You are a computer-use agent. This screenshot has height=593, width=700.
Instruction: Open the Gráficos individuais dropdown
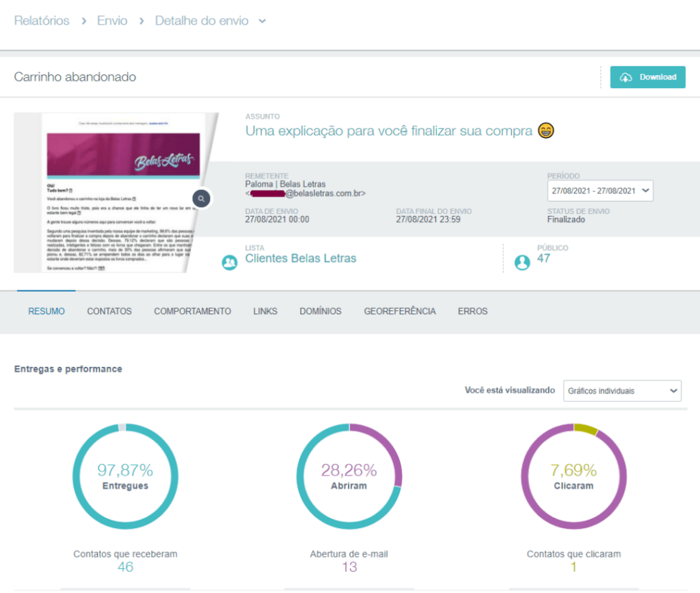click(622, 391)
